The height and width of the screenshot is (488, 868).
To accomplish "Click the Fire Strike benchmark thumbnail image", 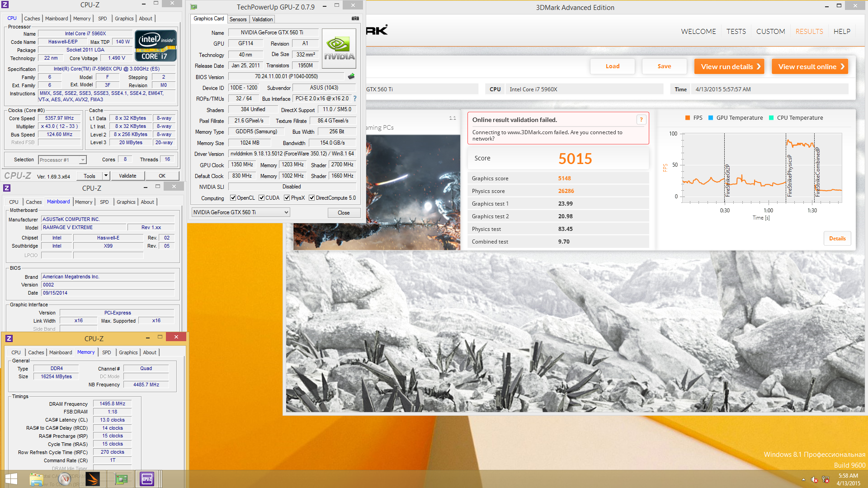I will pos(377,192).
